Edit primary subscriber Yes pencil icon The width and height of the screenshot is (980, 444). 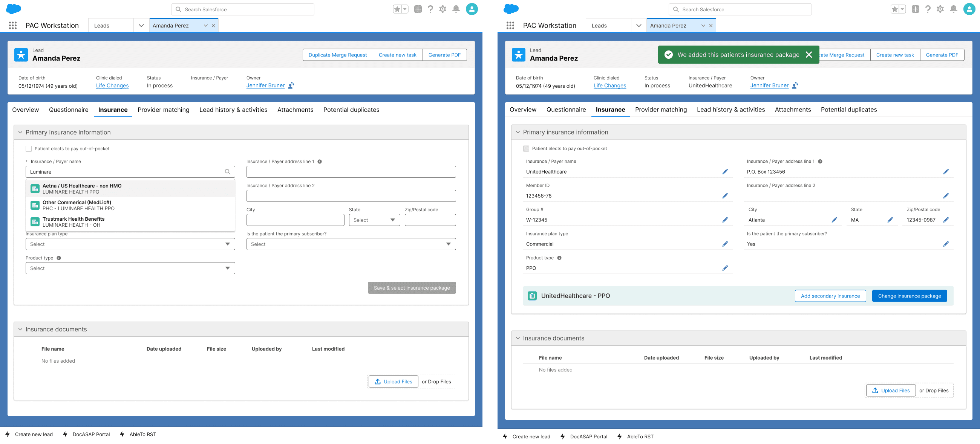coord(946,244)
